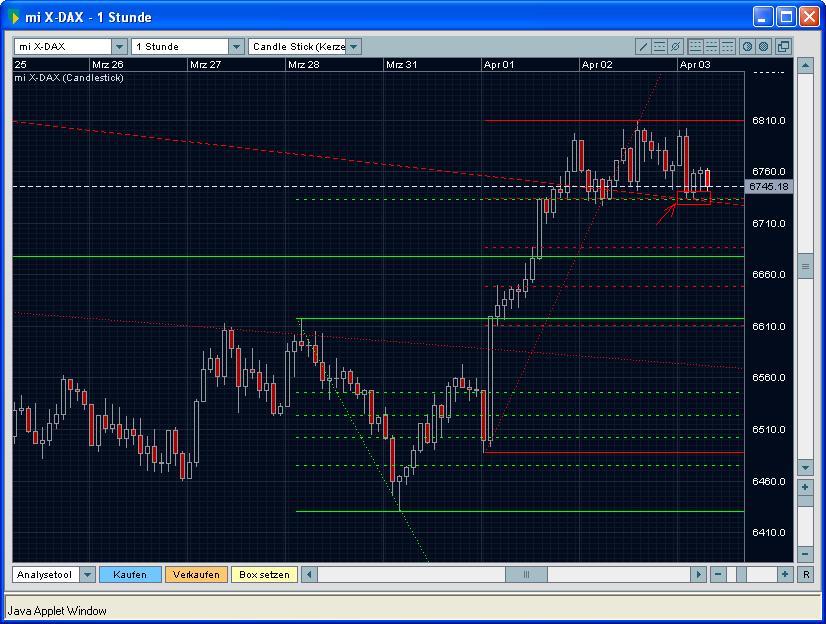Click the overlapping windows detach icon

pyautogui.click(x=783, y=46)
